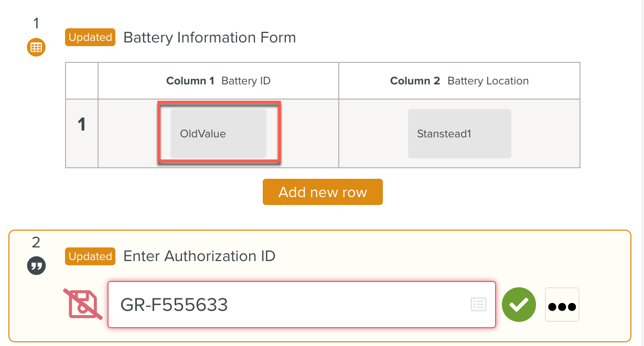Click step number 2 above the quote icon
The height and width of the screenshot is (346, 644).
point(36,242)
